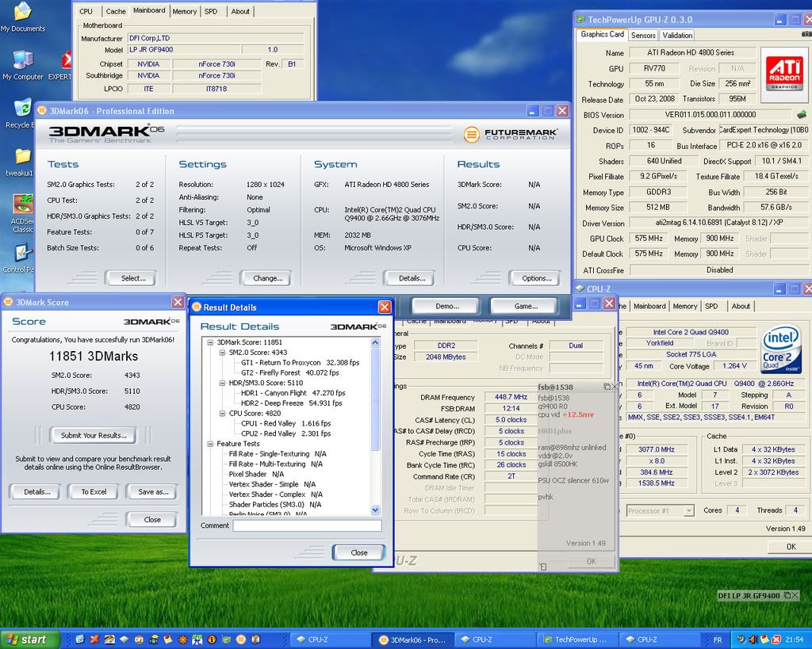Click the Futuremark Corporation logo
Image resolution: width=812 pixels, height=649 pixels.
[x=511, y=135]
